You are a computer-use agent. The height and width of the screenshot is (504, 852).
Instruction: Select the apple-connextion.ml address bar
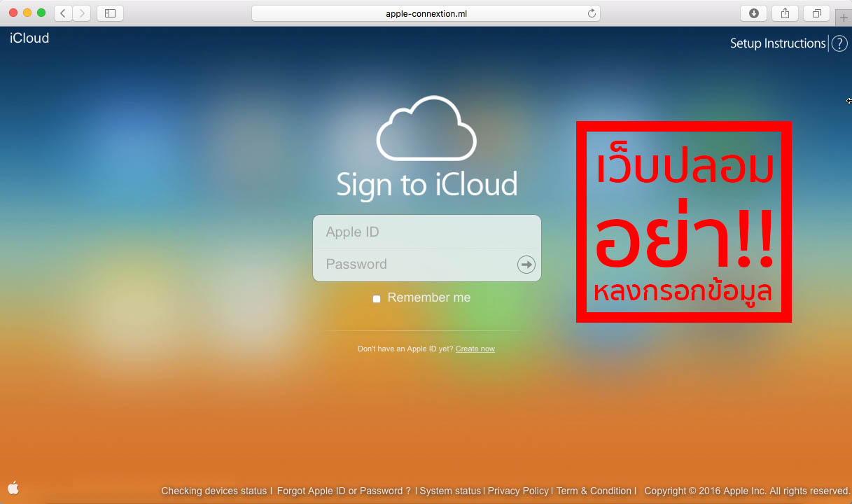click(x=426, y=13)
